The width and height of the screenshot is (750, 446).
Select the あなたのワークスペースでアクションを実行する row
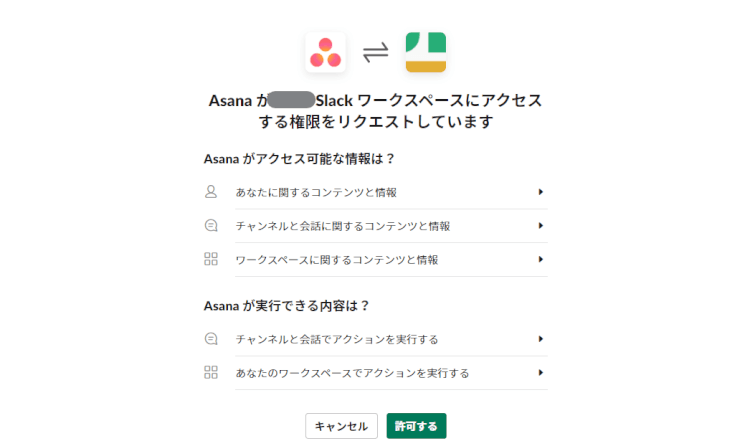[352, 373]
